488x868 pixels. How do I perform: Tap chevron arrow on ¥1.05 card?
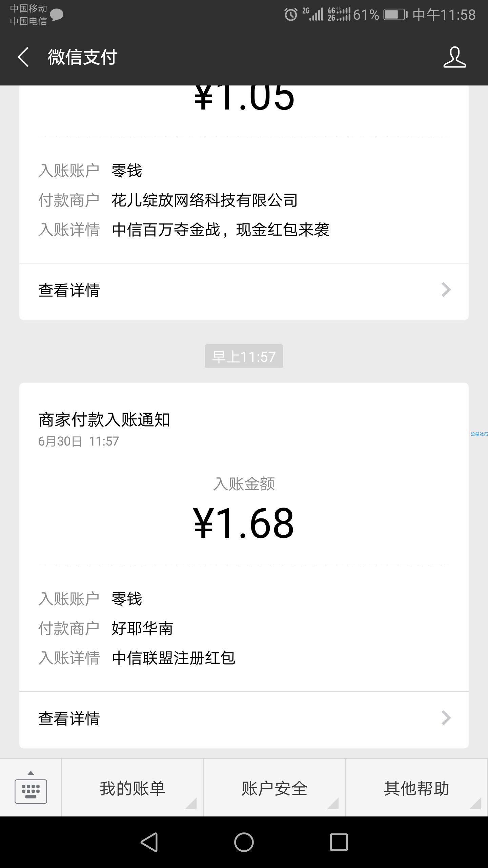coord(446,290)
